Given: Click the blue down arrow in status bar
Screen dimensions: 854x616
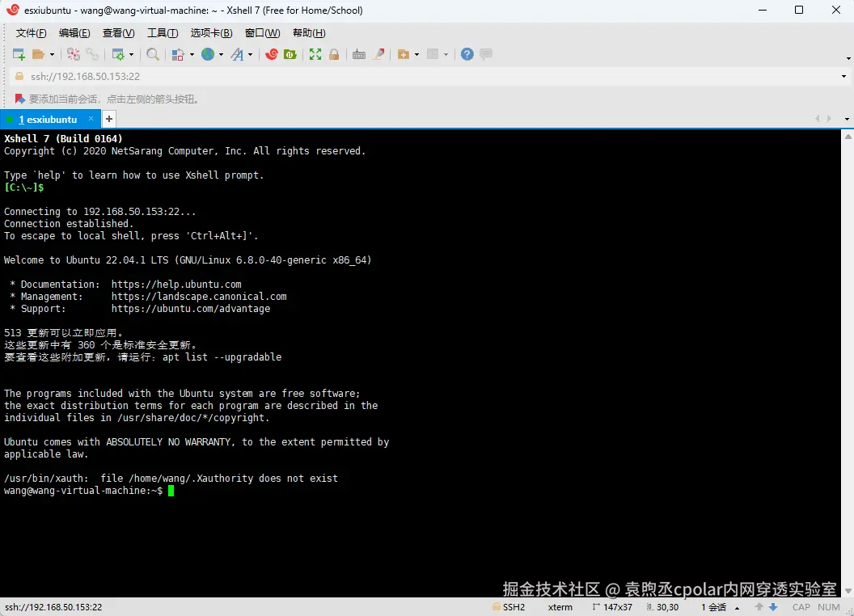Looking at the screenshot, I should pos(773,607).
